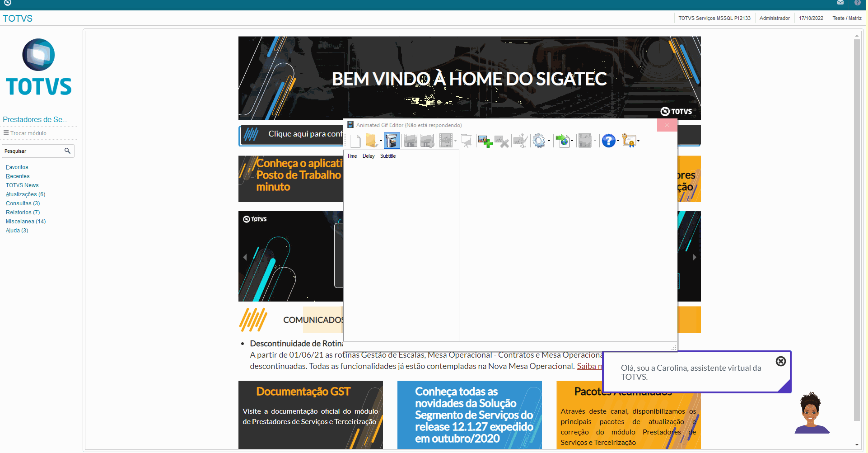Open folder icon in Gif Editor toolbar
This screenshot has width=868, height=453.
[371, 141]
